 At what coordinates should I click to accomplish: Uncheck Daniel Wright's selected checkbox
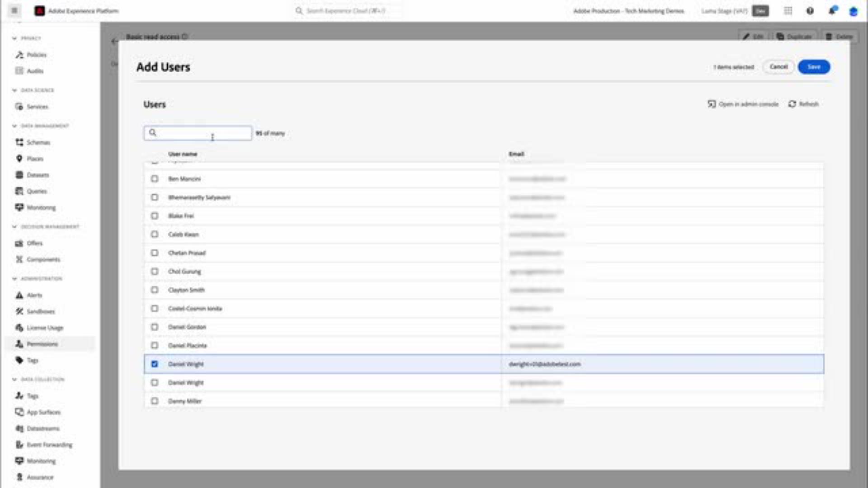pos(155,364)
